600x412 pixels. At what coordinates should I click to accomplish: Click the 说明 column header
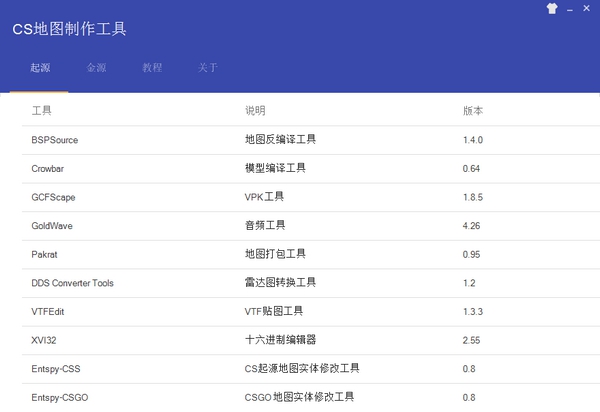[x=255, y=111]
